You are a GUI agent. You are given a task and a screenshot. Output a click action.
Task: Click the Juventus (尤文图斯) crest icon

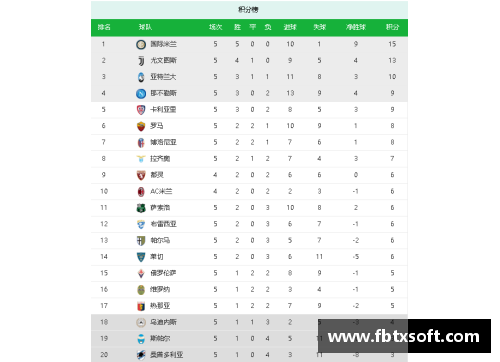pyautogui.click(x=141, y=61)
